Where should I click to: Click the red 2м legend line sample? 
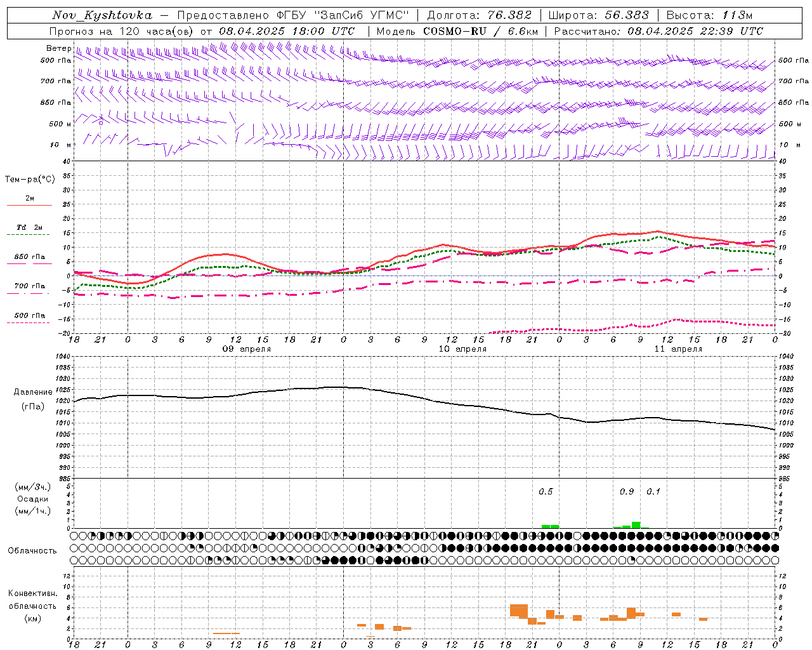(x=29, y=206)
